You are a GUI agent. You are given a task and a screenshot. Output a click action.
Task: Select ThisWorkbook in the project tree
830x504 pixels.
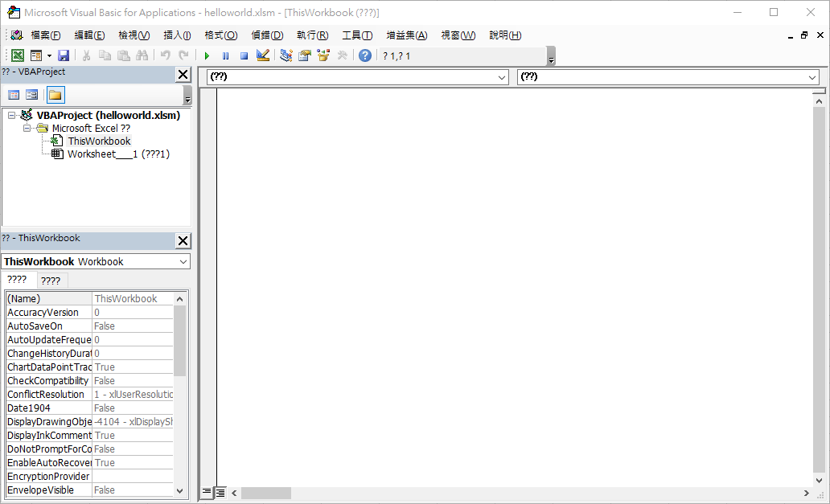click(98, 141)
